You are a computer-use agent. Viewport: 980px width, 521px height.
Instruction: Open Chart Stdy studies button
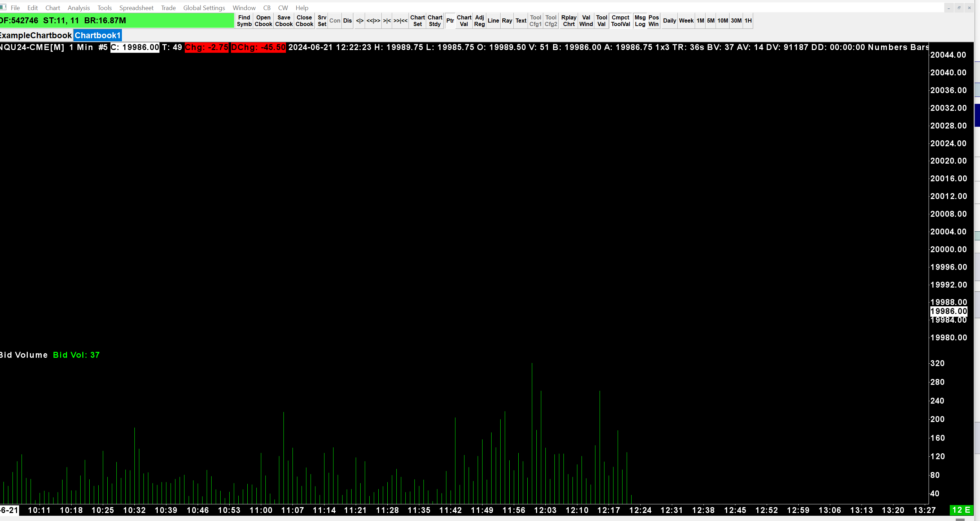click(x=435, y=20)
